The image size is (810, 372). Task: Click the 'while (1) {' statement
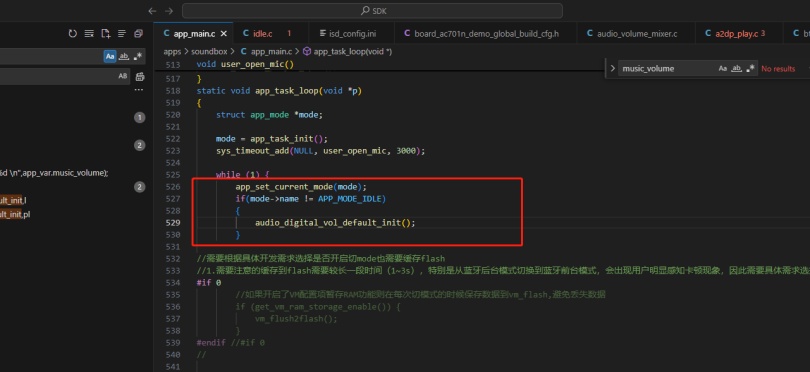tap(242, 175)
